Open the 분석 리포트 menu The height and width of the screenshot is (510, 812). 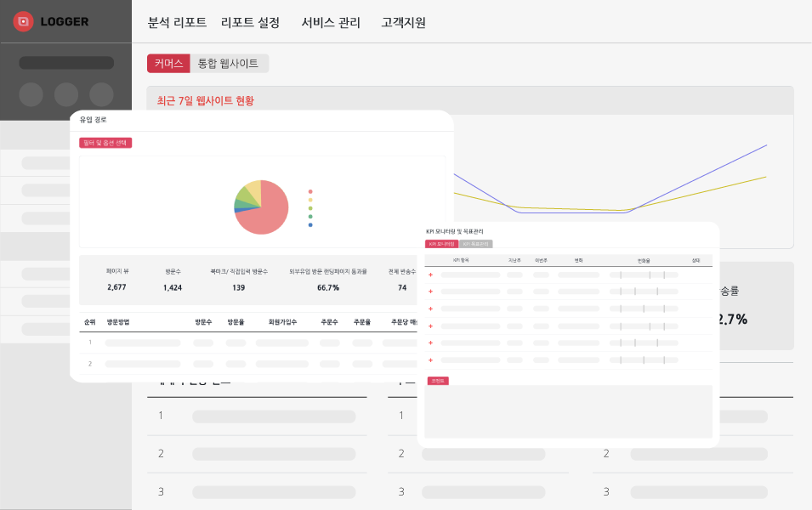pyautogui.click(x=177, y=23)
